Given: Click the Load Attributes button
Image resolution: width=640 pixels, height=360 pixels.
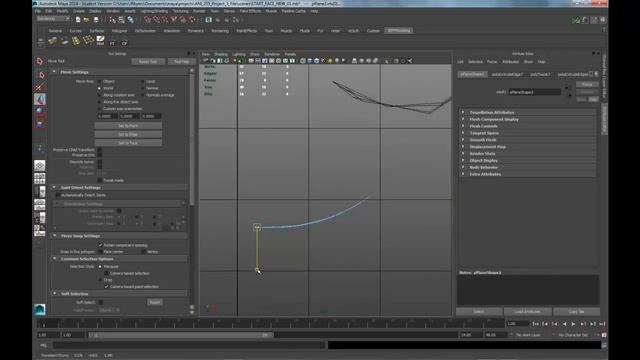Looking at the screenshot, I should 527,311.
